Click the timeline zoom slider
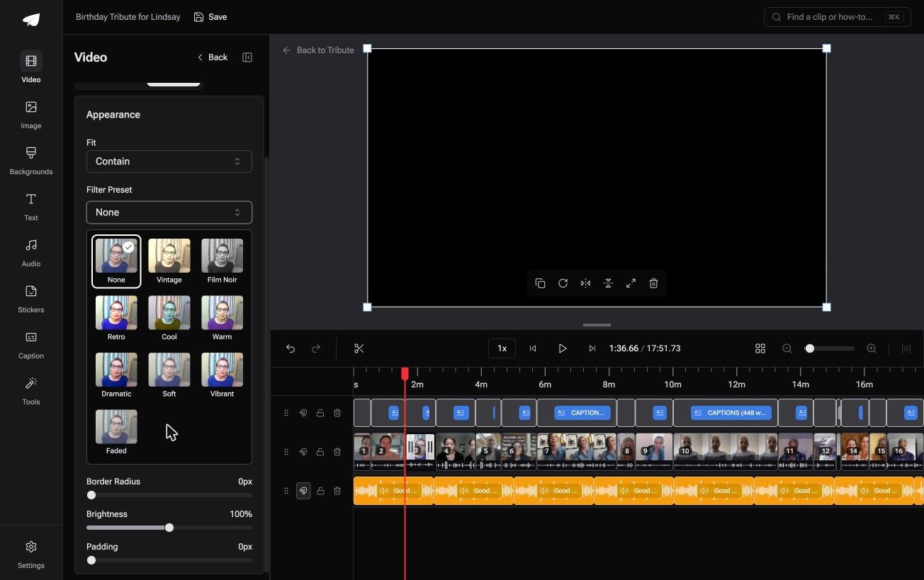This screenshot has height=580, width=924. click(830, 348)
